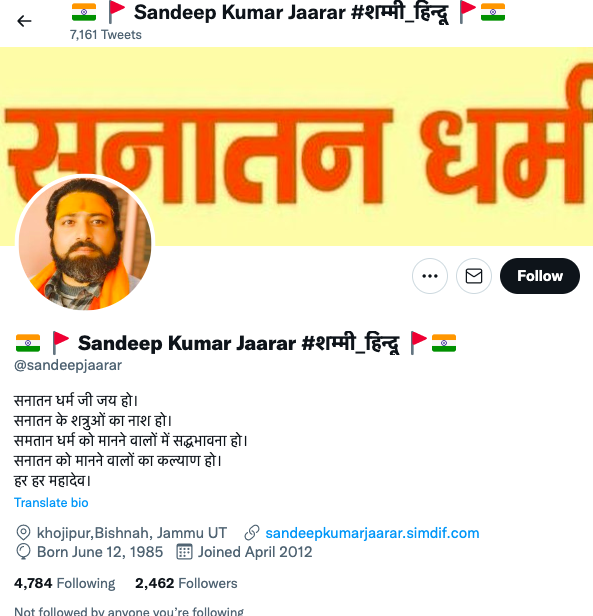
Task: Open the profile avatar photo
Action: pyautogui.click(x=85, y=243)
